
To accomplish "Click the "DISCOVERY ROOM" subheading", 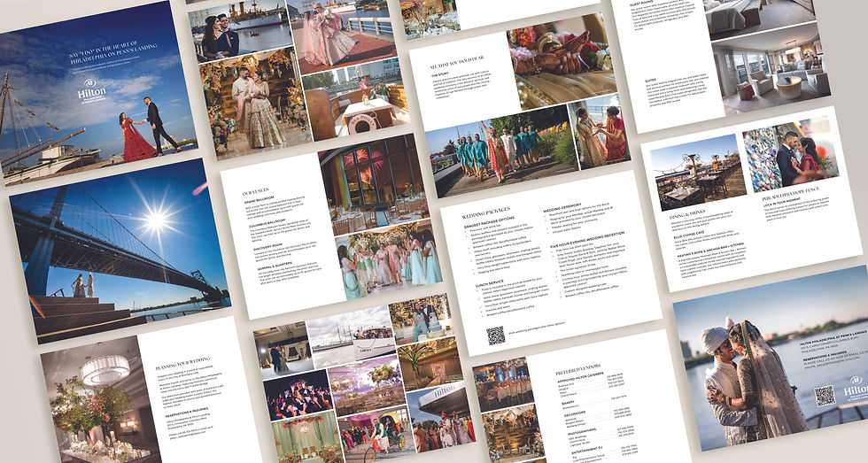I will [268, 247].
